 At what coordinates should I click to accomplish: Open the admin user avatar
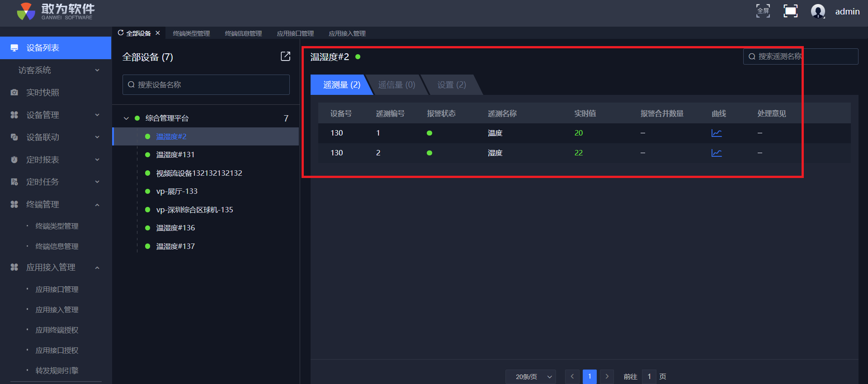tap(818, 11)
